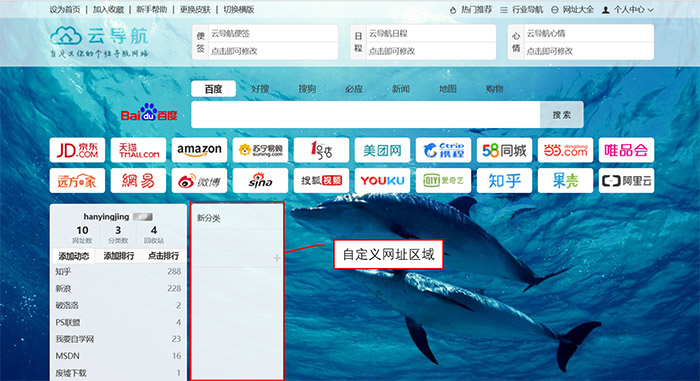Click the 搜索 button
The height and width of the screenshot is (381, 700).
(562, 115)
